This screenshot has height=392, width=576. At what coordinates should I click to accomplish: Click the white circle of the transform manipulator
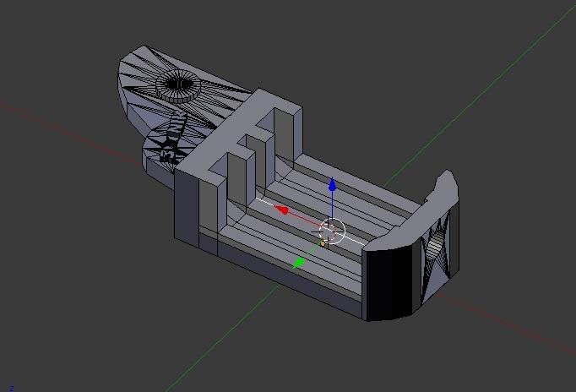click(332, 231)
